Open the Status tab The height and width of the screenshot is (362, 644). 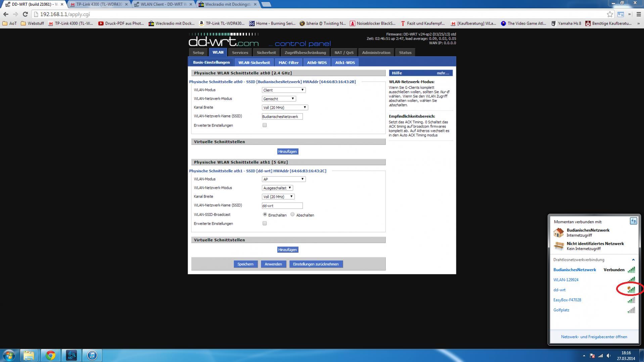405,52
